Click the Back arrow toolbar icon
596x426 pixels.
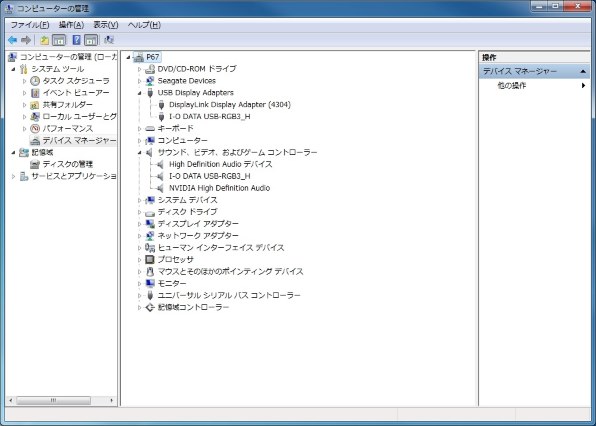12,40
